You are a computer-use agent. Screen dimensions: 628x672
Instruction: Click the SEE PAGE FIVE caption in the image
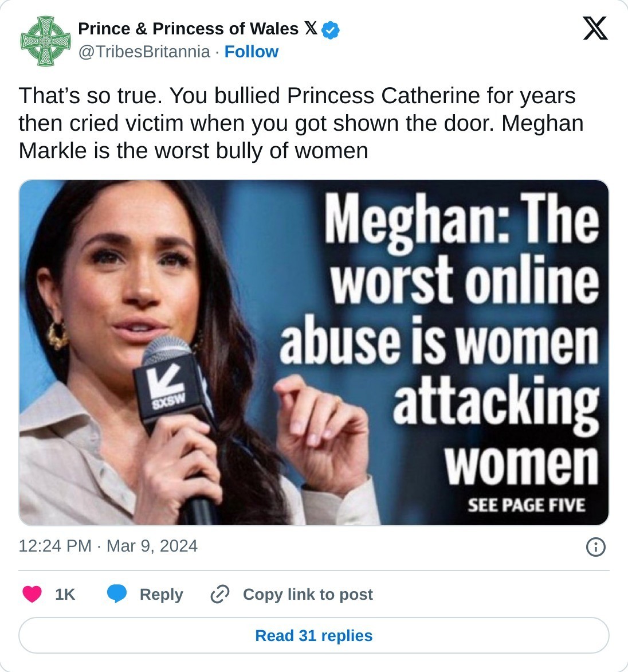click(526, 505)
